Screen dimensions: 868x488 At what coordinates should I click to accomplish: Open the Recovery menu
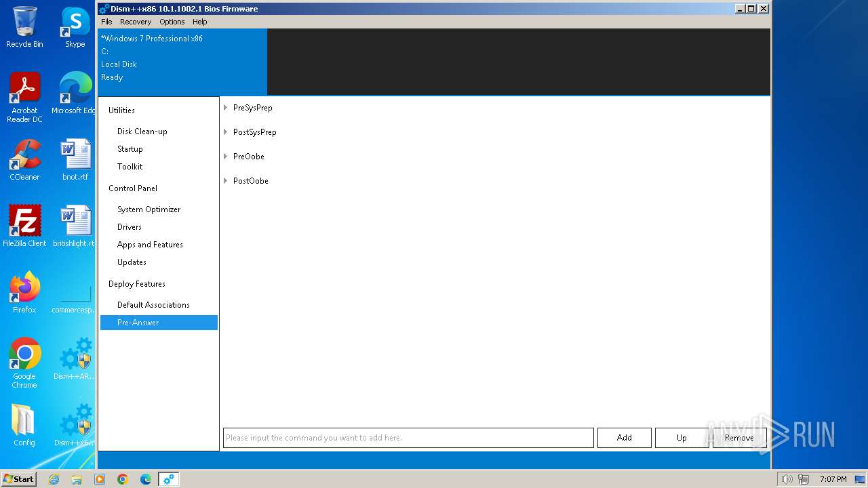point(136,22)
